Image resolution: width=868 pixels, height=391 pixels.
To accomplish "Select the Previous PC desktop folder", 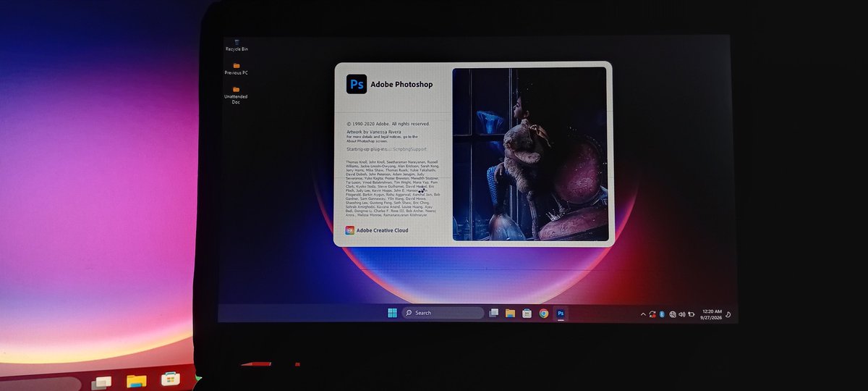I will click(236, 68).
